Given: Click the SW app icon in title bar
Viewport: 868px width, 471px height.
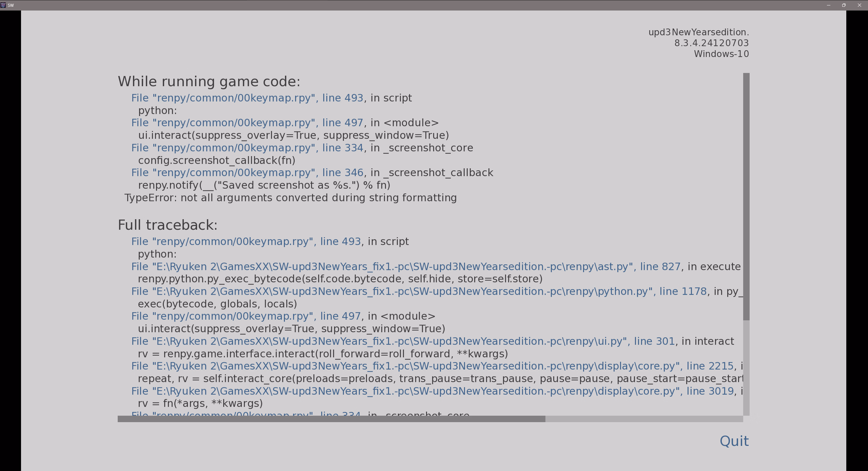Looking at the screenshot, I should 3,5.
